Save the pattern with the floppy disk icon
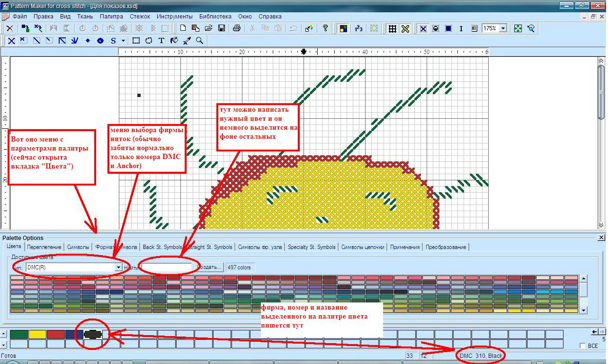This screenshot has height=364, width=608. click(x=221, y=28)
